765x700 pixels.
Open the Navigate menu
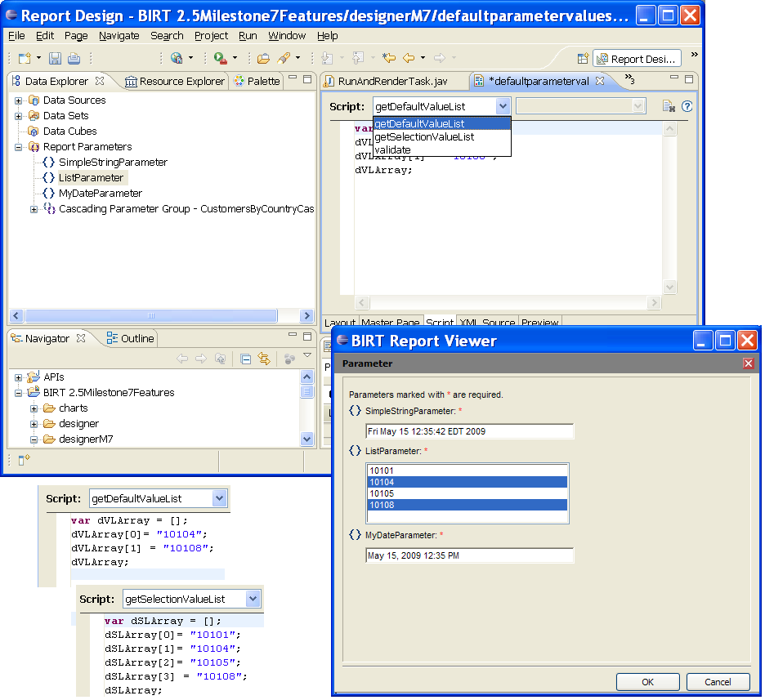click(x=119, y=36)
